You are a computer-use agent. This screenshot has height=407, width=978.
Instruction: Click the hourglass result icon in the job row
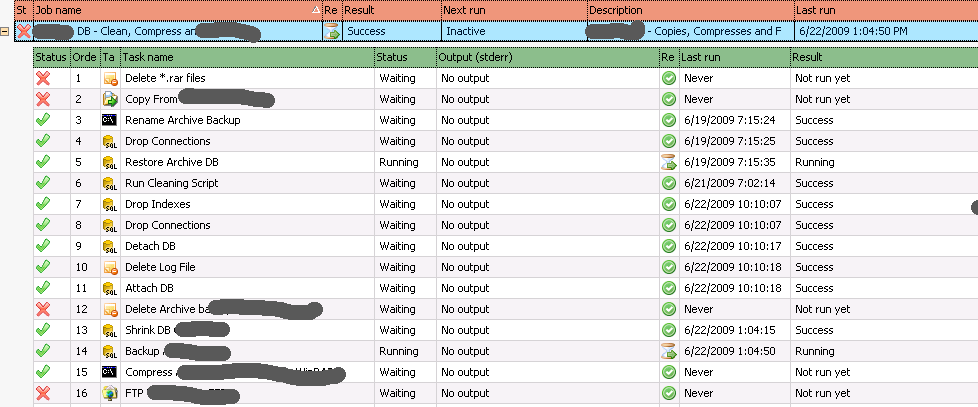(331, 32)
